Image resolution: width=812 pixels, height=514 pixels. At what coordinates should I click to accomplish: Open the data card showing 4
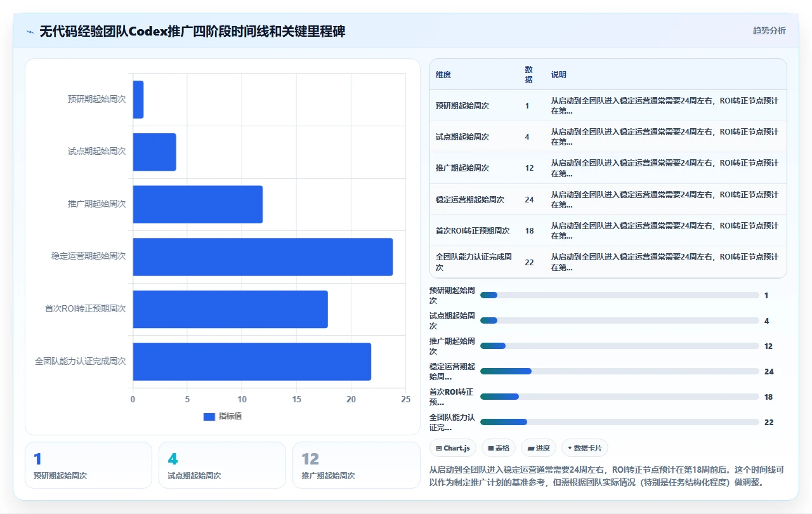[222, 465]
